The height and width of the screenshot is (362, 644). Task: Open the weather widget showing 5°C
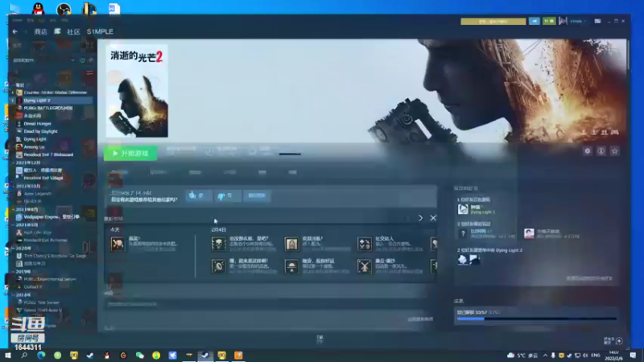(x=522, y=356)
